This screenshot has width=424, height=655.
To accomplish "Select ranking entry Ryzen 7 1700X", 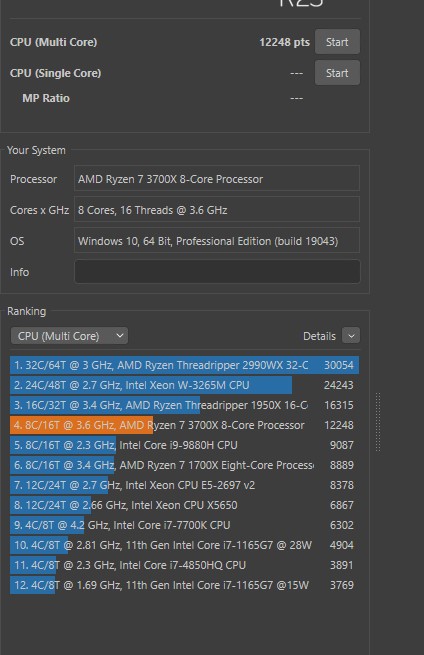I will (184, 465).
